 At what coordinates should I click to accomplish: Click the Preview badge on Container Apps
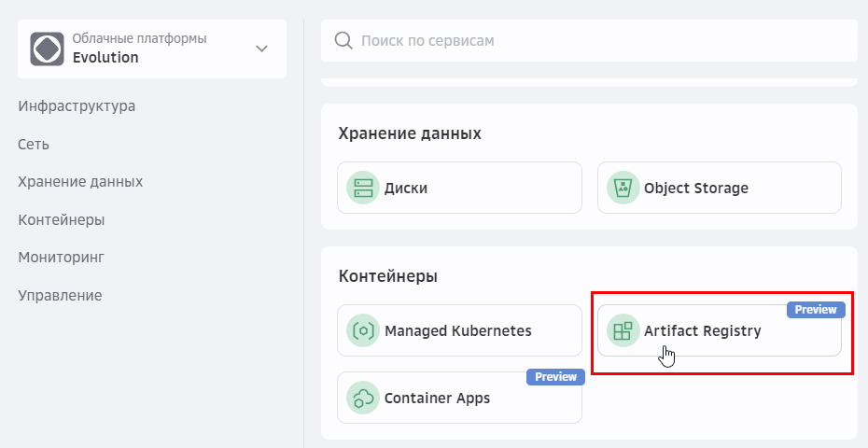tap(556, 377)
